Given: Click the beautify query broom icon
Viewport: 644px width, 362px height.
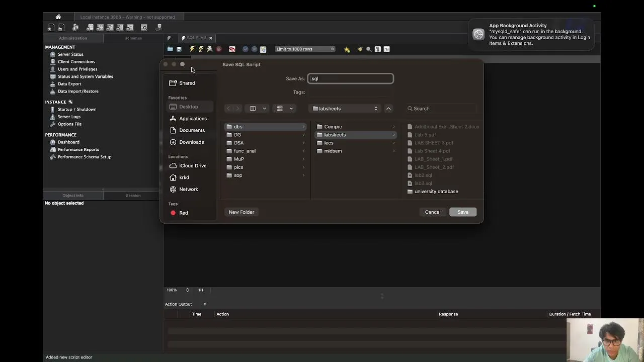Looking at the screenshot, I should coord(360,49).
